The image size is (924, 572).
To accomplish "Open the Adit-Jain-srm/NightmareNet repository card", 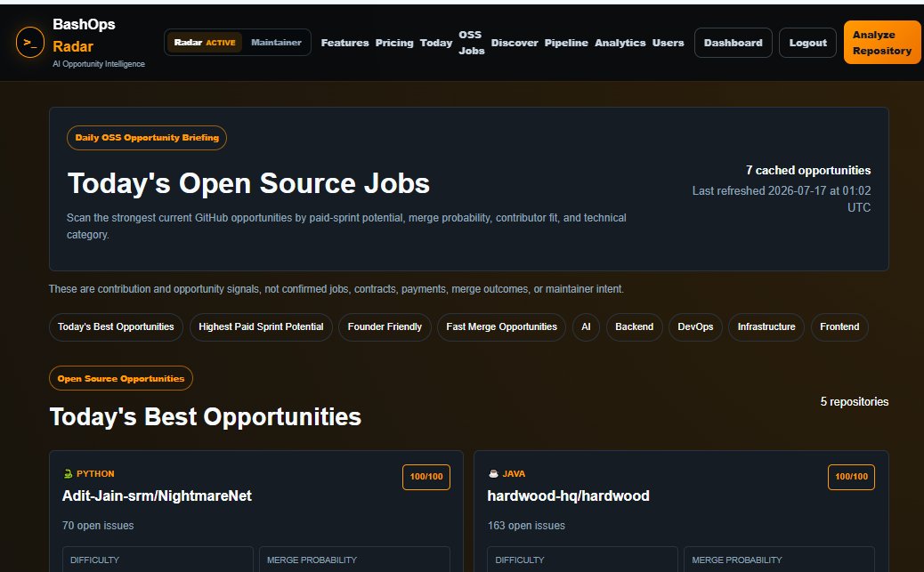I will pyautogui.click(x=157, y=496).
